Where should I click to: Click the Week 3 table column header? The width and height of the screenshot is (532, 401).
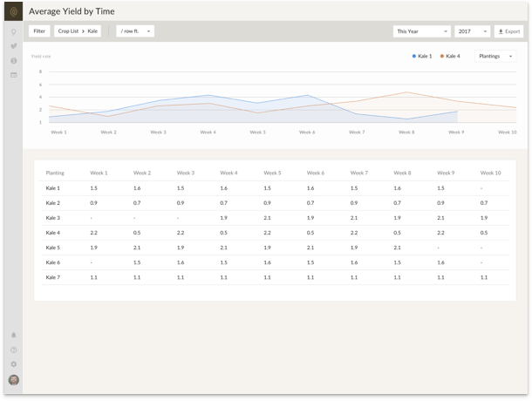tap(186, 173)
